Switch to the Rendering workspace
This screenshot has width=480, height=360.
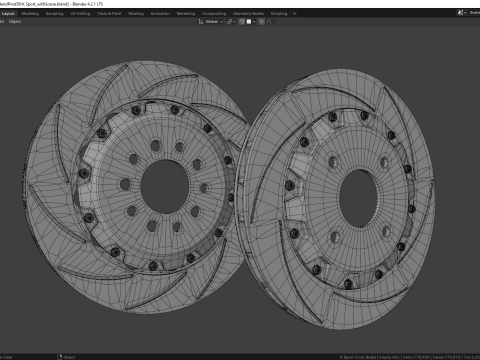(186, 14)
